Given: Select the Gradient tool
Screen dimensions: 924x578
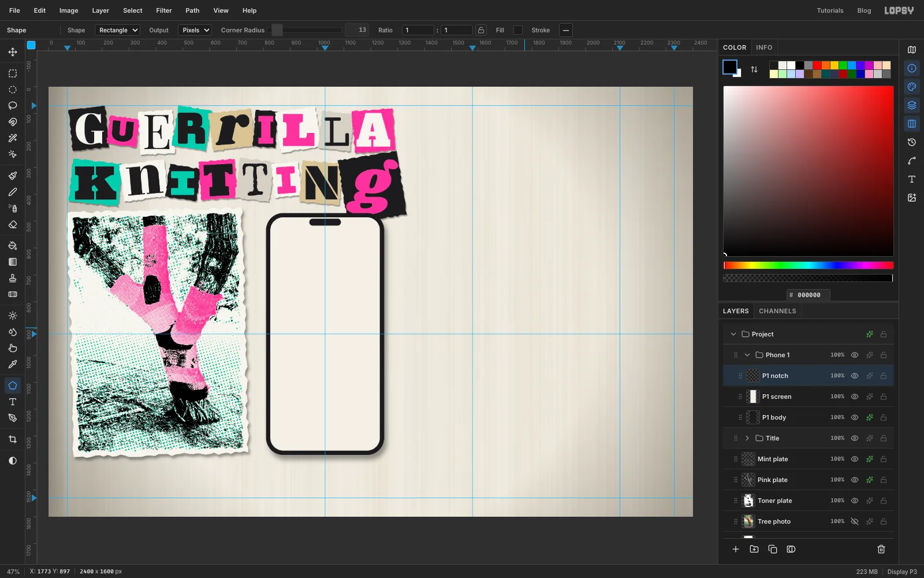Looking at the screenshot, I should [x=13, y=262].
